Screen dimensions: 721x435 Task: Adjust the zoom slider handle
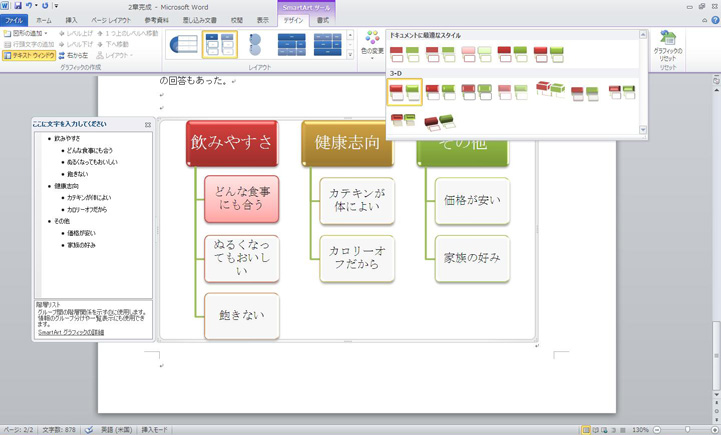click(687, 430)
